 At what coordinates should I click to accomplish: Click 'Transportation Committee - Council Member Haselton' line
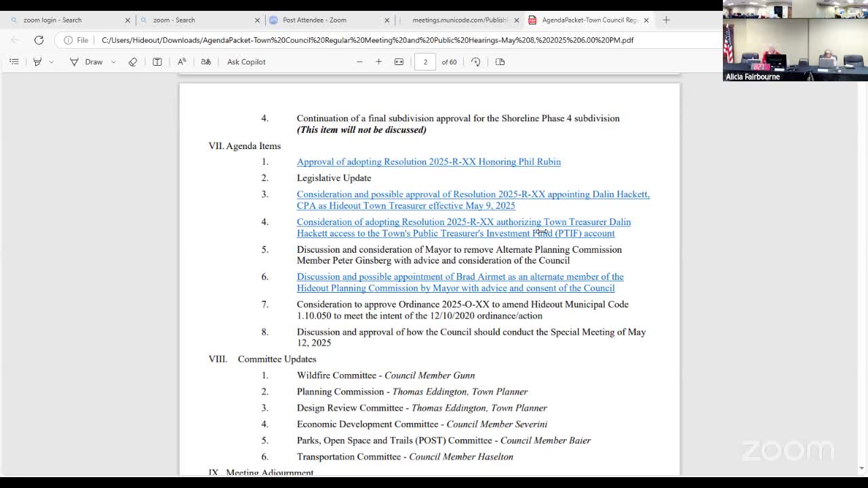(x=404, y=457)
